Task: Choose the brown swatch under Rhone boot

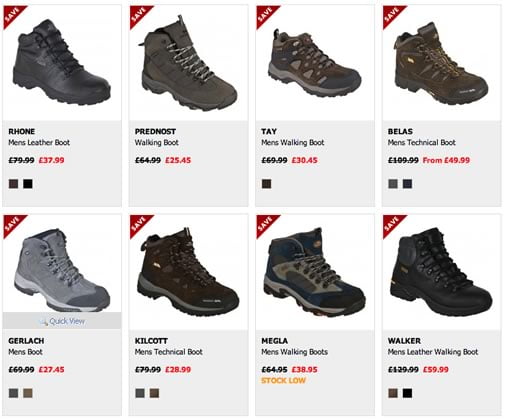Action: click(13, 184)
